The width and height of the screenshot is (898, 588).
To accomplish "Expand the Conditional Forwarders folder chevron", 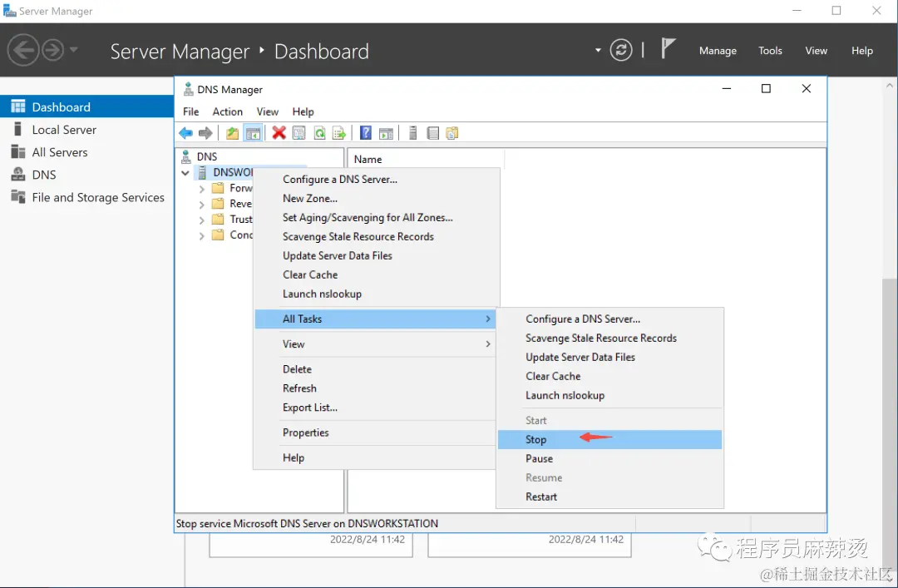I will click(201, 235).
